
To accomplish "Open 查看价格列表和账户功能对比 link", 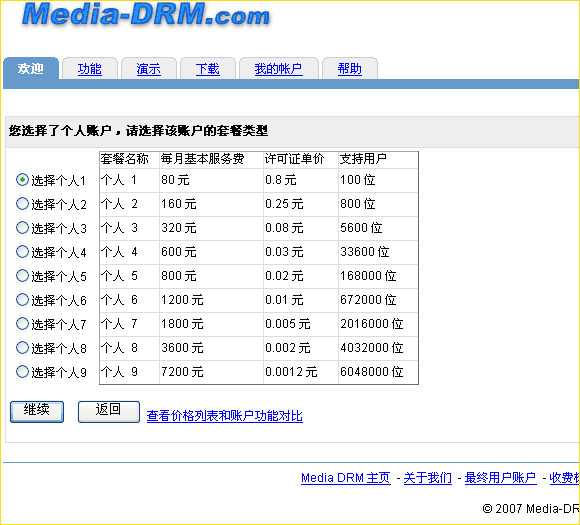I will (x=225, y=416).
